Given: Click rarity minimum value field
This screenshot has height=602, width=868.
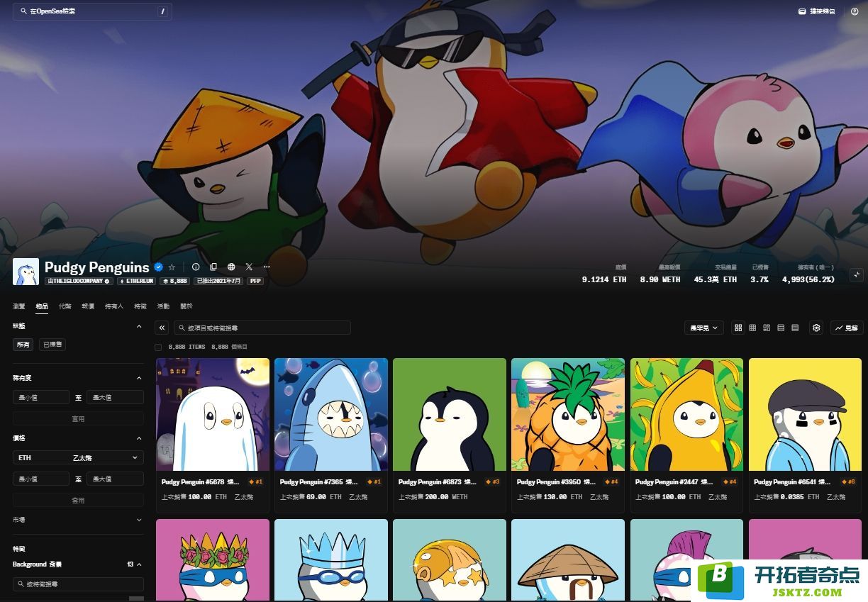Looking at the screenshot, I should click(x=41, y=398).
